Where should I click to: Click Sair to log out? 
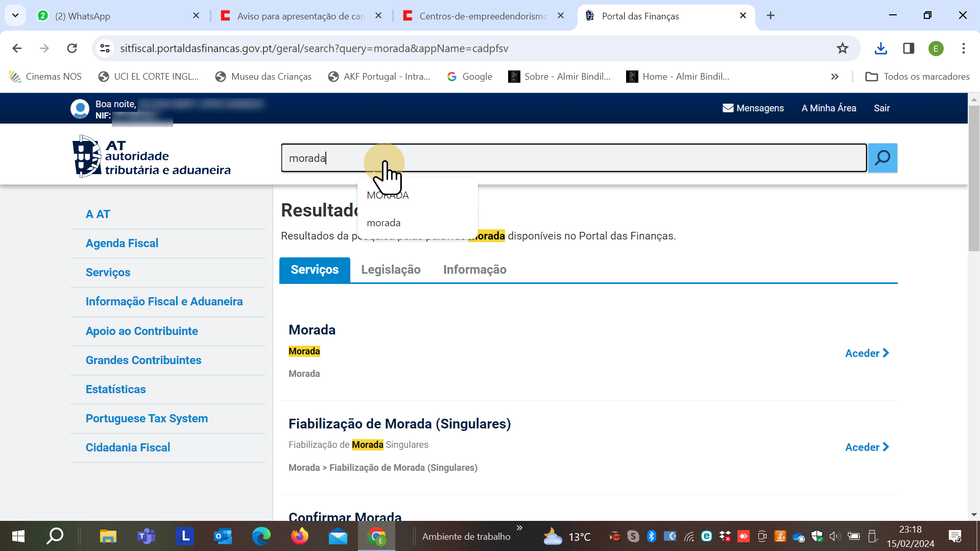tap(881, 108)
